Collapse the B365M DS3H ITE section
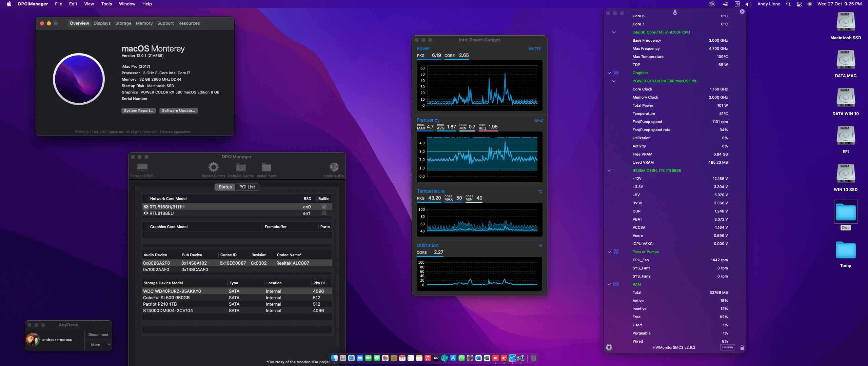This screenshot has width=868, height=366. click(x=609, y=170)
